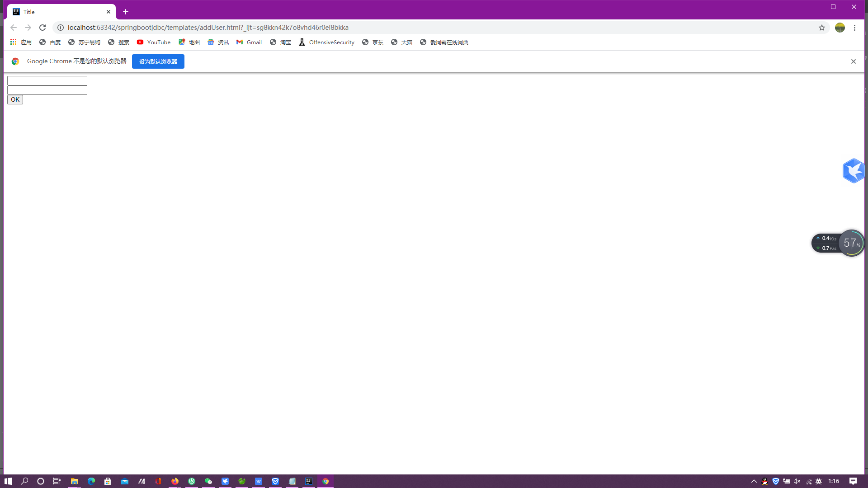The height and width of the screenshot is (488, 868).
Task: Open the Windows notification center
Action: tap(853, 481)
